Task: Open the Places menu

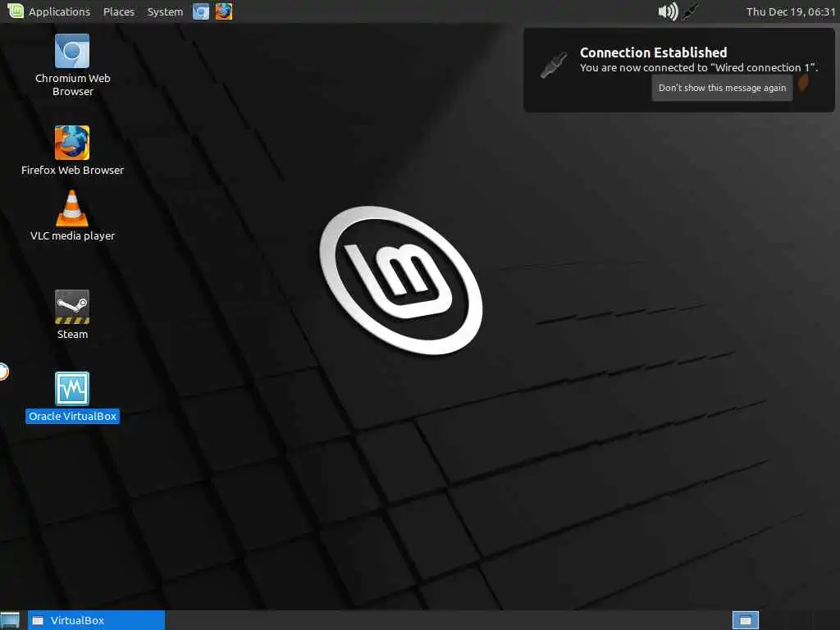Action: [119, 11]
